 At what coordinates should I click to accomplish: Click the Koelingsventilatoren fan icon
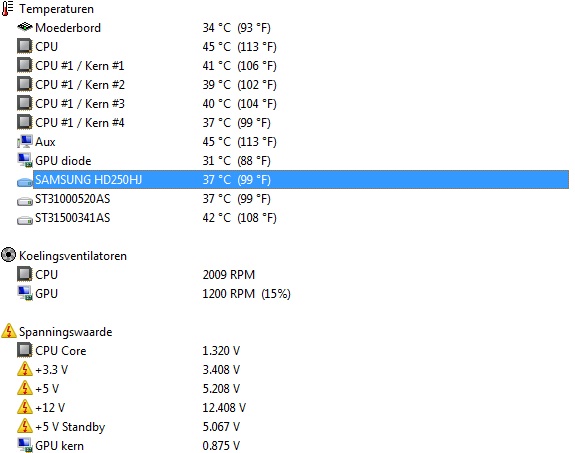pyautogui.click(x=8, y=255)
